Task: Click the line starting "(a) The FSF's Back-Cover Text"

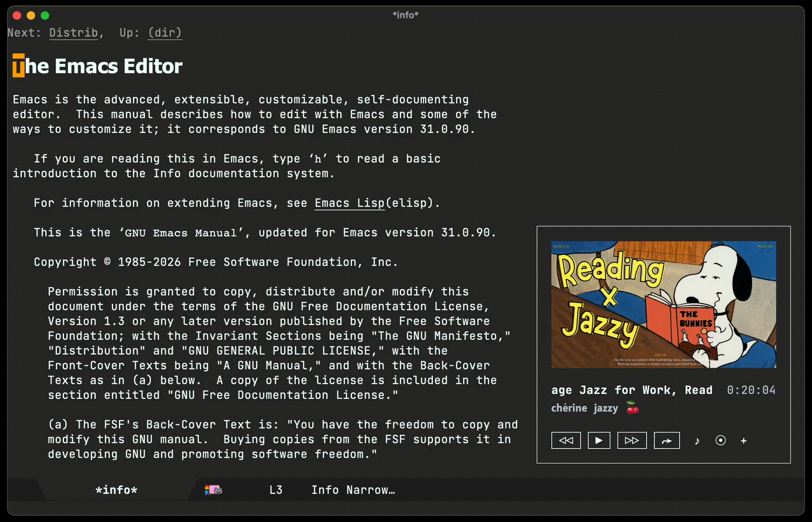Action: pos(283,424)
